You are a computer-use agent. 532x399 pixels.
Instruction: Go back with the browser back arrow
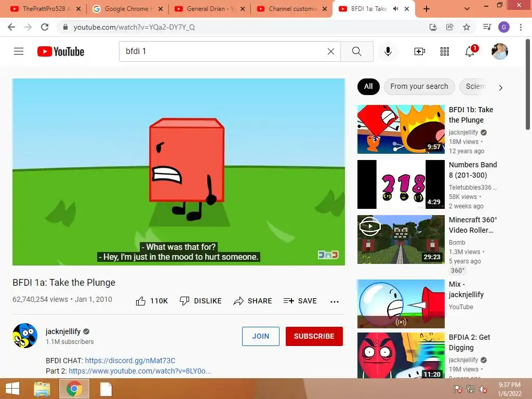[11, 27]
